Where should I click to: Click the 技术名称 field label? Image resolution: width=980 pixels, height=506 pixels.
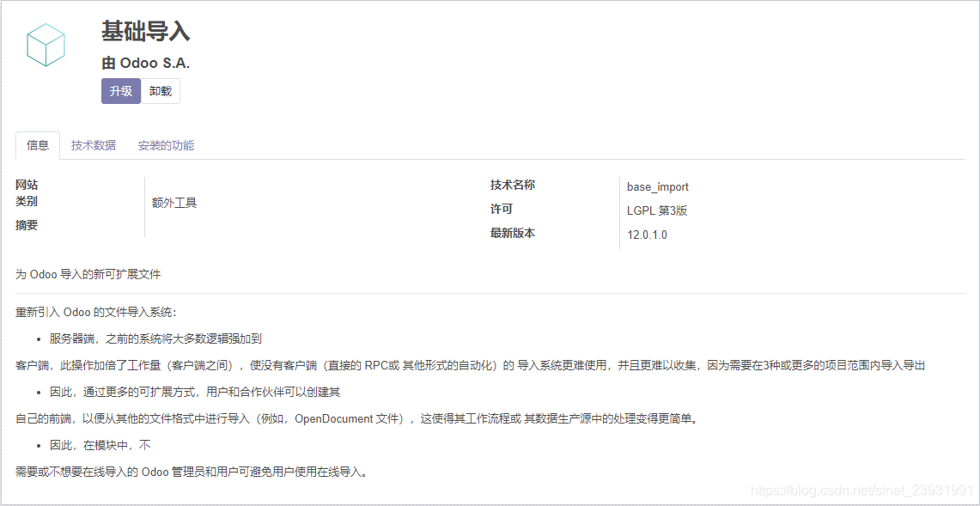(513, 186)
